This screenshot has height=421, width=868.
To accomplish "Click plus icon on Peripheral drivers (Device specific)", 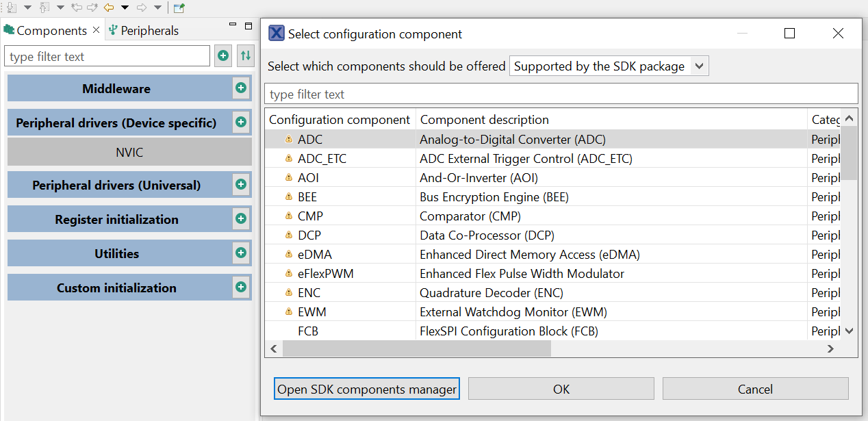I will pos(241,122).
